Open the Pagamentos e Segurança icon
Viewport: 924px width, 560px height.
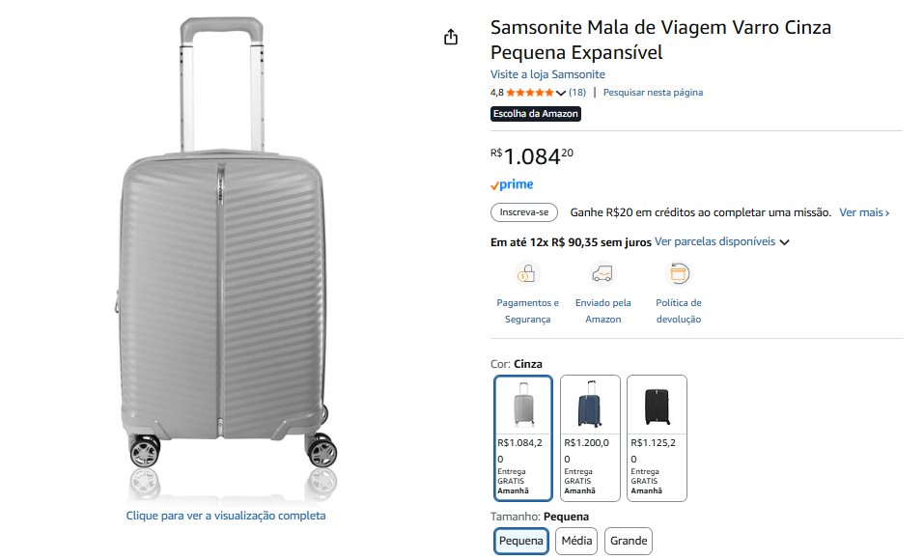[x=527, y=274]
